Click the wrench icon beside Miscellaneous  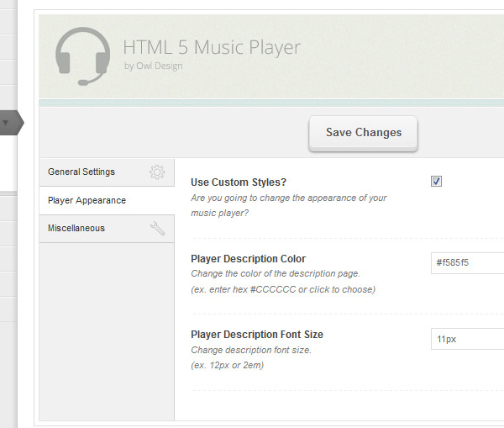158,228
